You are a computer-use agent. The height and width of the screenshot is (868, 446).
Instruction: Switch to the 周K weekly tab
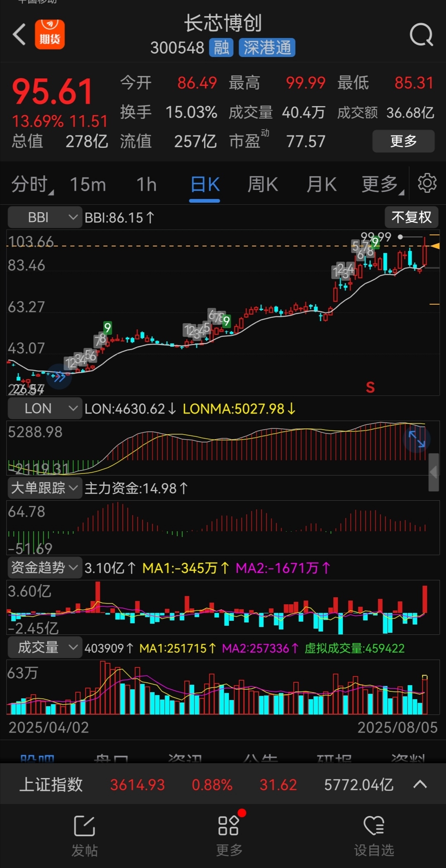click(x=263, y=184)
